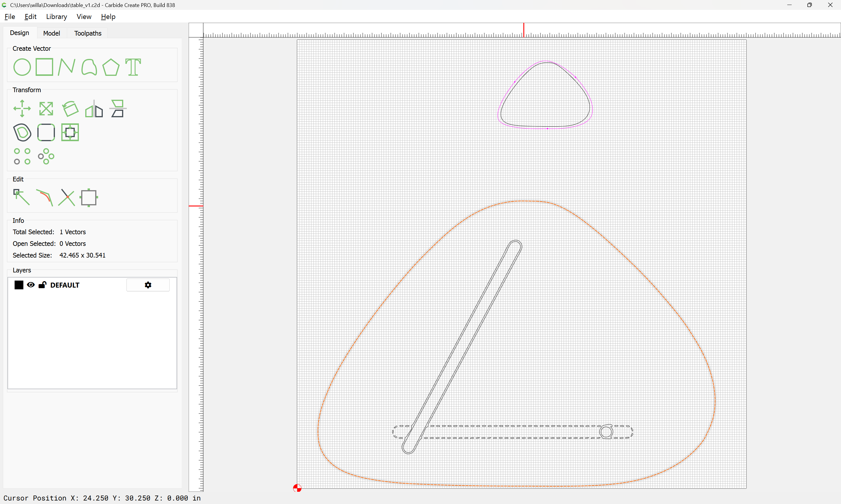Open the Trim Vectors tool
Image resolution: width=841 pixels, height=504 pixels.
[x=67, y=198]
